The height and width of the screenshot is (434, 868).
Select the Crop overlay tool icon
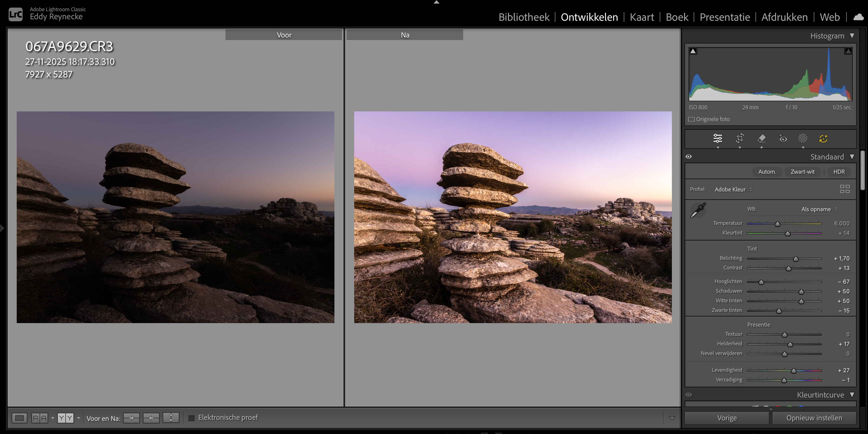click(x=740, y=139)
